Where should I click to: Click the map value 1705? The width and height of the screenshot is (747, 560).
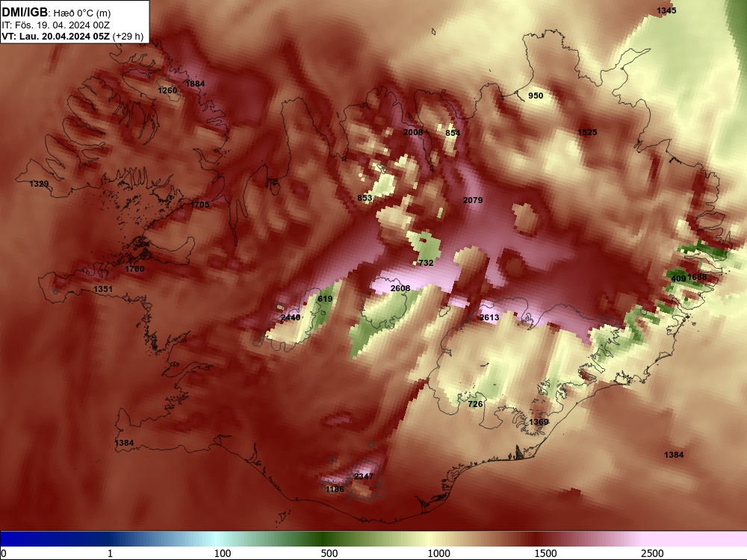(199, 205)
